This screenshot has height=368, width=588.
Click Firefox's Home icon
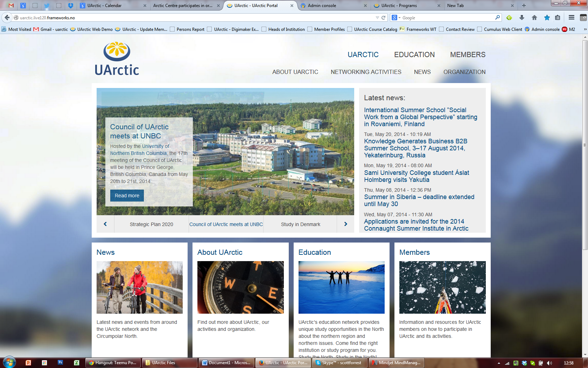point(534,18)
